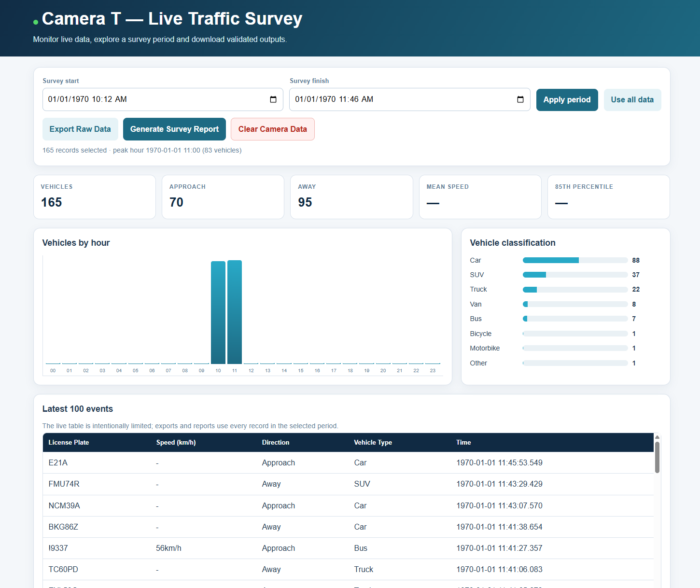Click the License Plate column header
This screenshot has width=700, height=588.
[69, 443]
